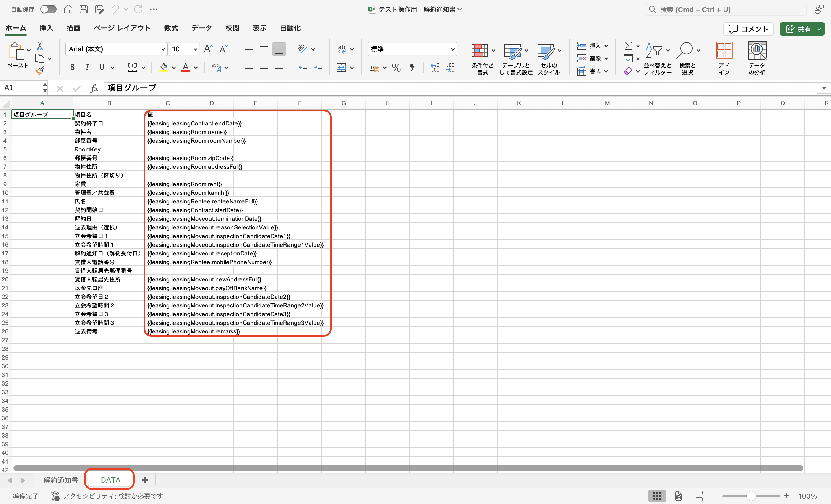Expand the Insert (挿入) cells dropdown arrow
831x504 pixels.
coord(606,46)
